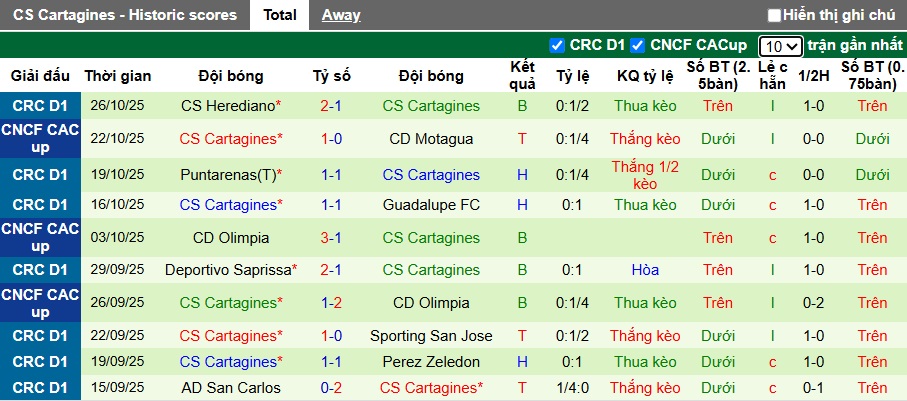Screen dimensions: 907x401
Task: Click Sporting San Jose team name
Action: (x=431, y=336)
